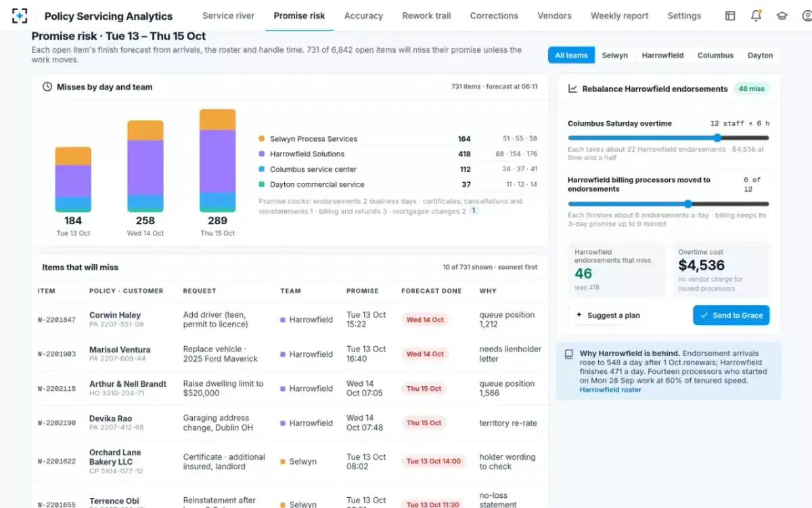Switch to the Vendors tab
The height and width of the screenshot is (508, 812).
coord(554,16)
